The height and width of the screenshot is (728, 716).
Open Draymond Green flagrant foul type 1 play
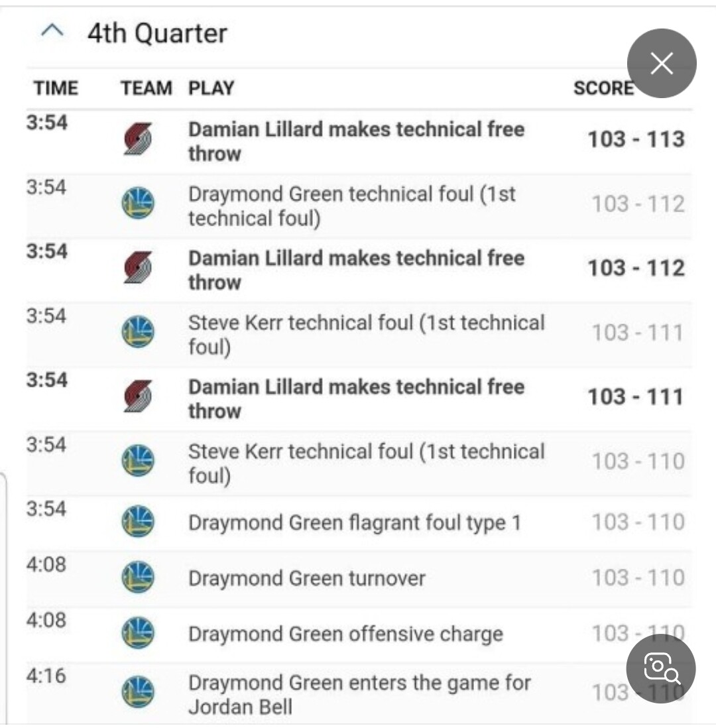[x=355, y=523]
